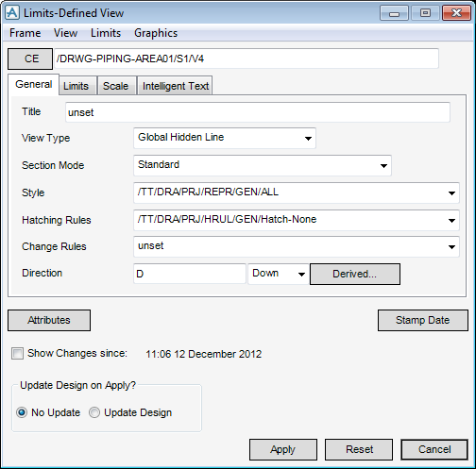Open the Hatching Rules dropdown
This screenshot has height=469, width=476.
[x=451, y=221]
